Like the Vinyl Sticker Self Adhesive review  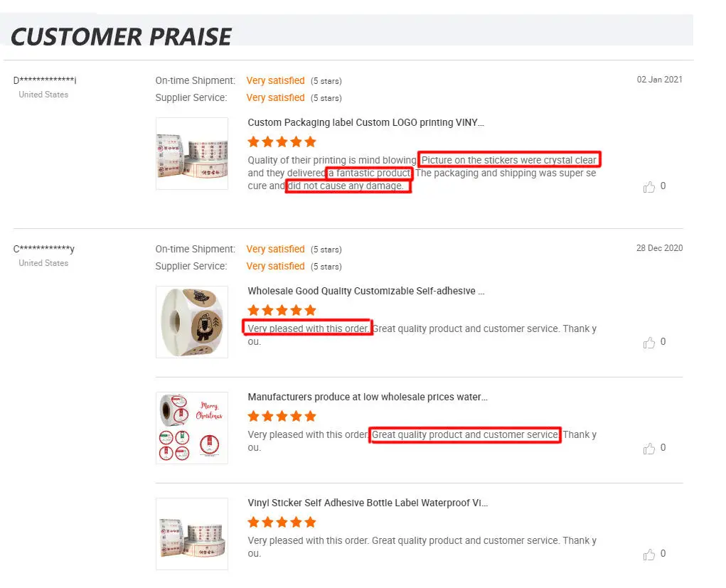[649, 555]
